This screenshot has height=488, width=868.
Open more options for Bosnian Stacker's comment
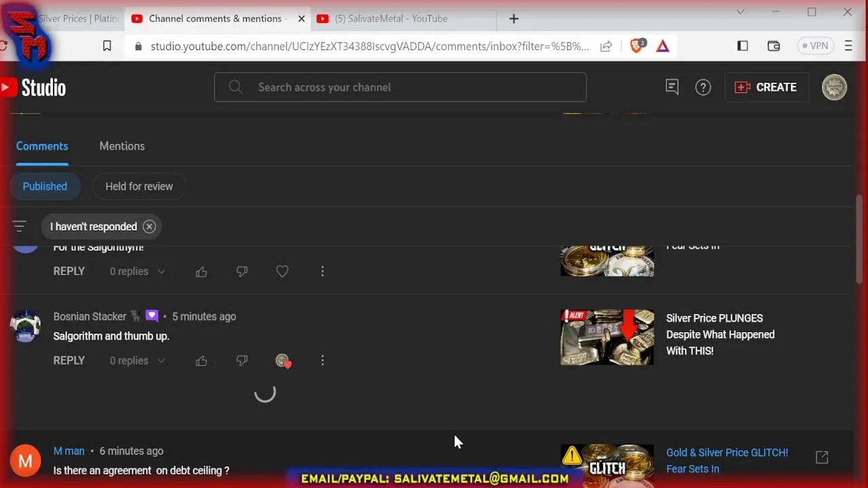pos(322,361)
